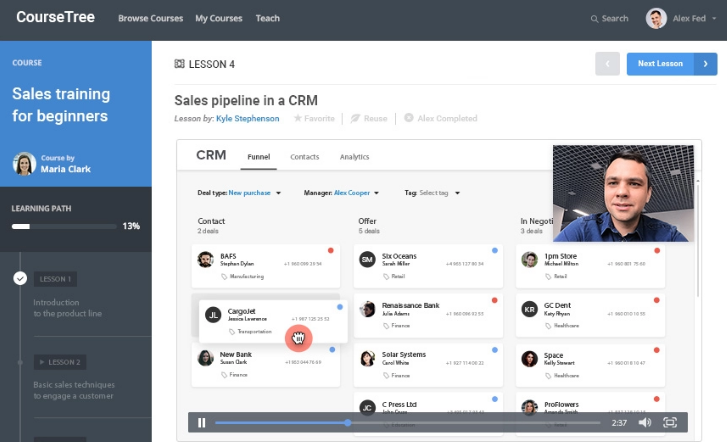Click the Contact column header
The width and height of the screenshot is (727, 442).
(x=211, y=221)
